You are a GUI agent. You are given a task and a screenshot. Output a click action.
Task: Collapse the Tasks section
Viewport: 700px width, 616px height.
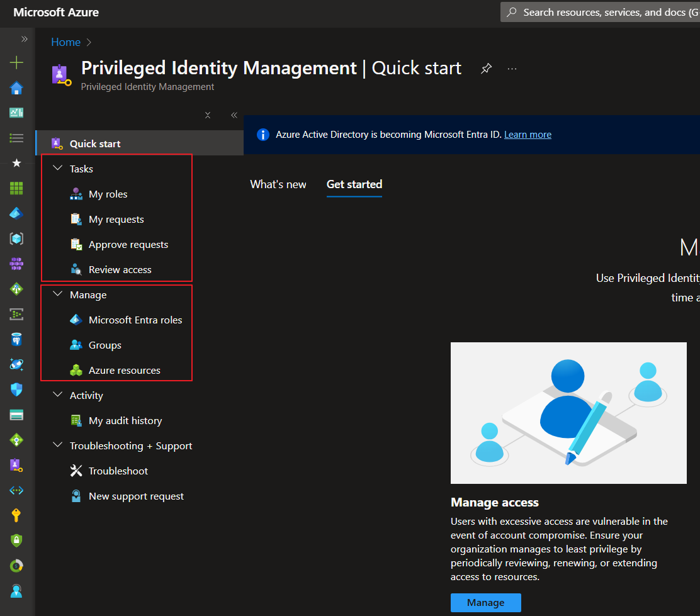click(57, 168)
